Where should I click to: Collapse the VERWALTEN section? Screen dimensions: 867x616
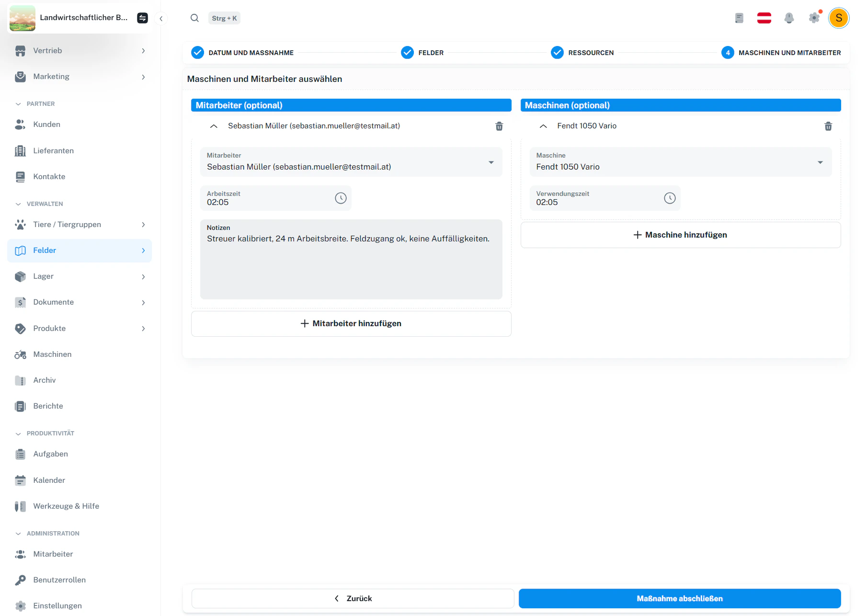coord(39,204)
